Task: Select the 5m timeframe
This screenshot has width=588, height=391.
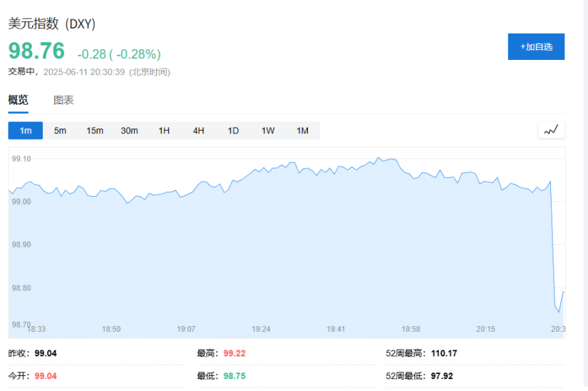Action: click(x=60, y=131)
